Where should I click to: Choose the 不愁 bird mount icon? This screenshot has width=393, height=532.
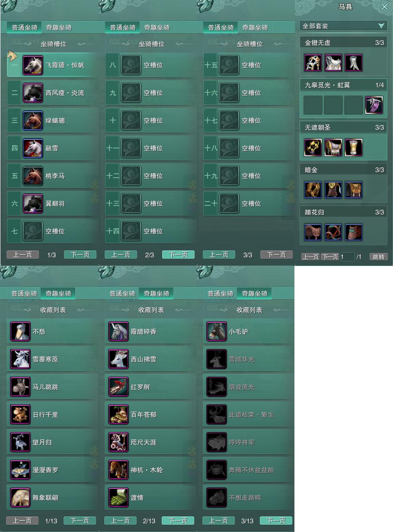20,332
